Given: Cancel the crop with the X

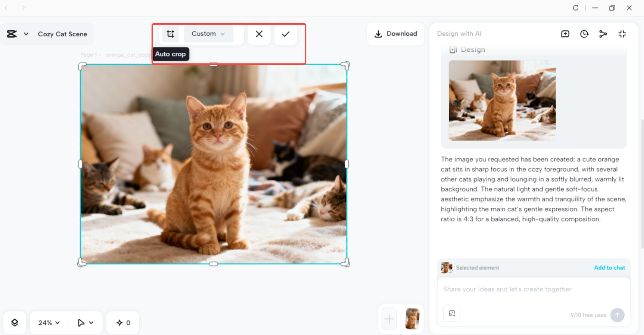Looking at the screenshot, I should [x=259, y=34].
